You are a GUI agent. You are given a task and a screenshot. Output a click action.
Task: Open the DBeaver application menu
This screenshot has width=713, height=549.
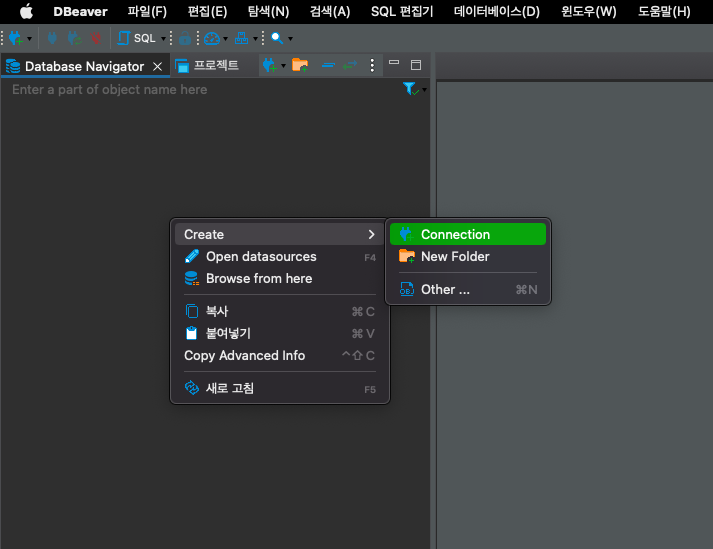pos(80,11)
